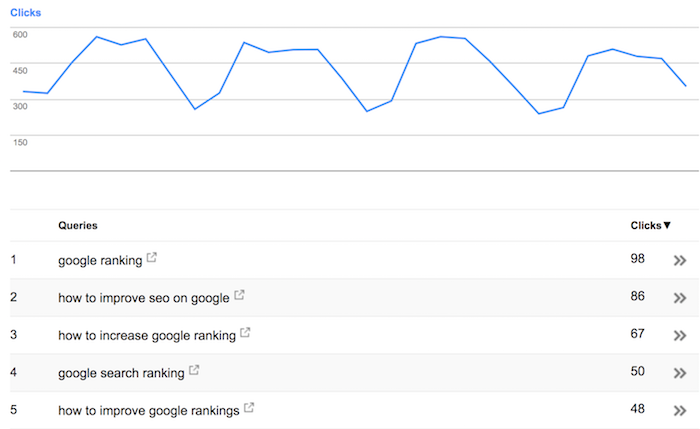
Task: Click the first peak of the clicks line chart
Action: click(x=97, y=37)
